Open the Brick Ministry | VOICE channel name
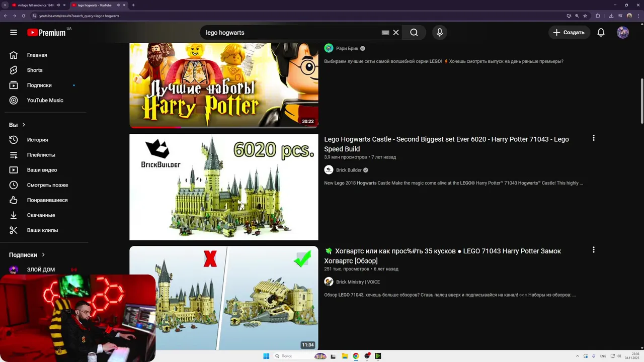Screen dimensions: 644x362 (x=358, y=282)
